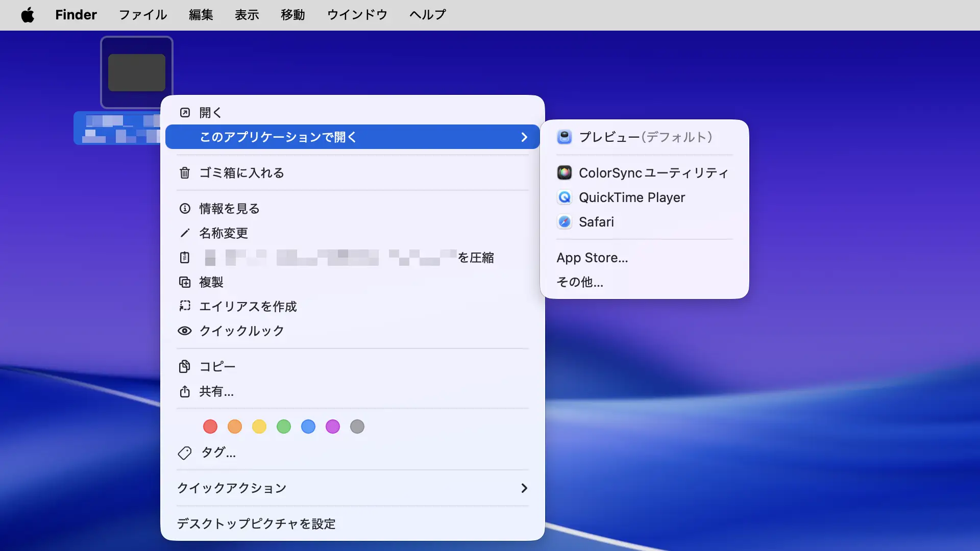Open the 表示 menu in menu bar

point(247,15)
